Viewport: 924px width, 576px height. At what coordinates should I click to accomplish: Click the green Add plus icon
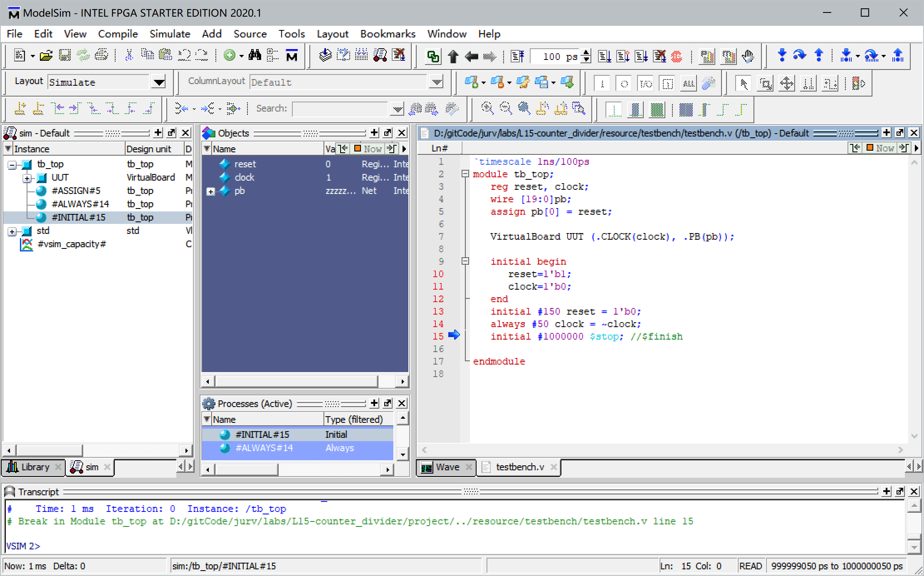(x=230, y=55)
